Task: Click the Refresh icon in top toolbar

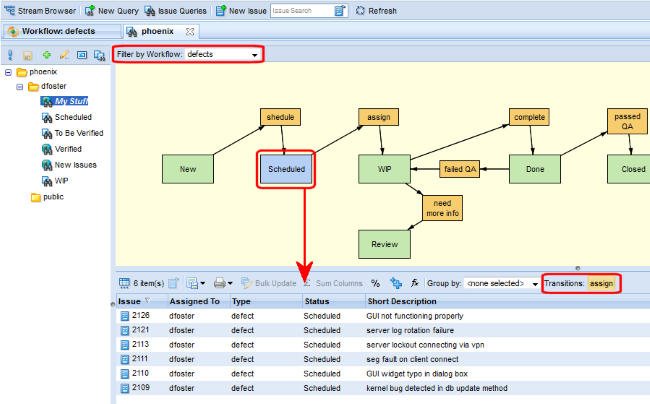Action: pos(359,10)
